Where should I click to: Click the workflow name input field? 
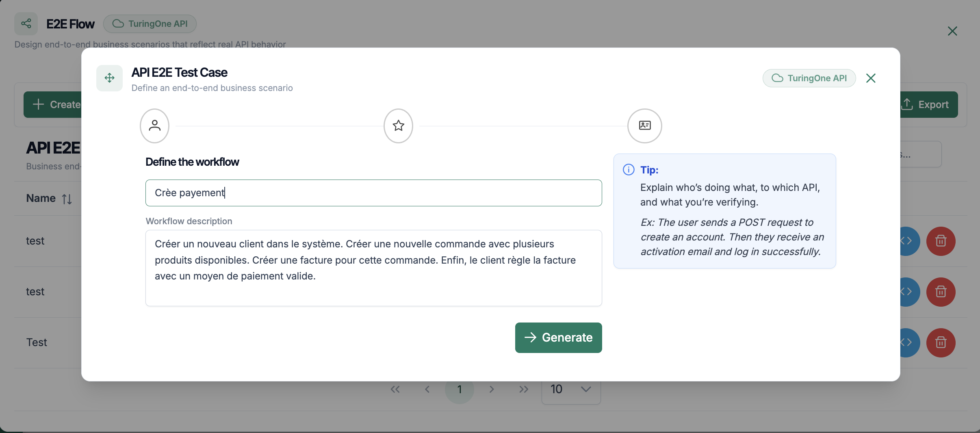[373, 193]
